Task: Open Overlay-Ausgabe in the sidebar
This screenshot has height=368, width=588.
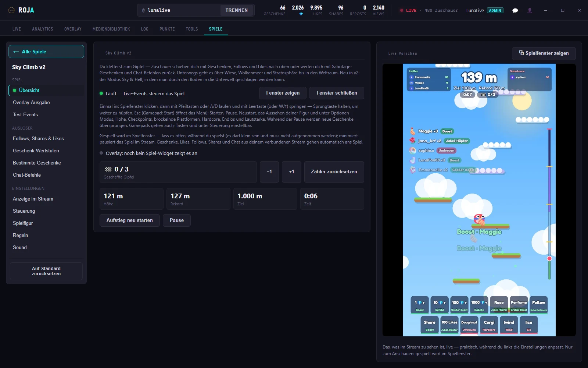Action: (x=46, y=103)
